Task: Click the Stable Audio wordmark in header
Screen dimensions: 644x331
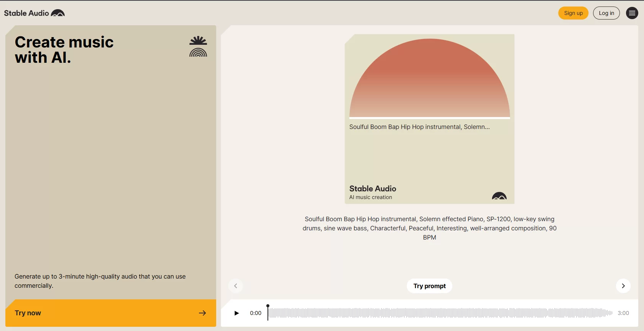Action: [x=26, y=13]
